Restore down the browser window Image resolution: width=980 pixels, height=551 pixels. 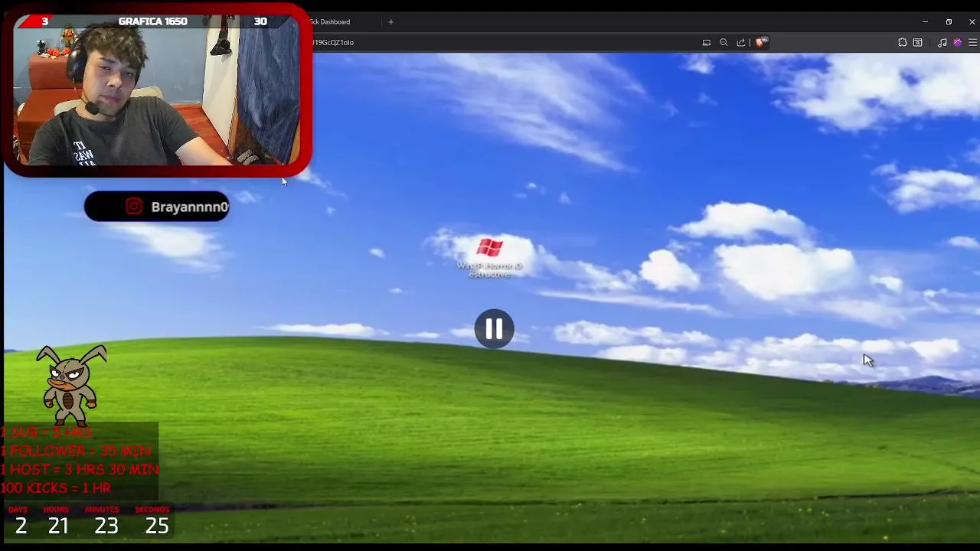(949, 21)
